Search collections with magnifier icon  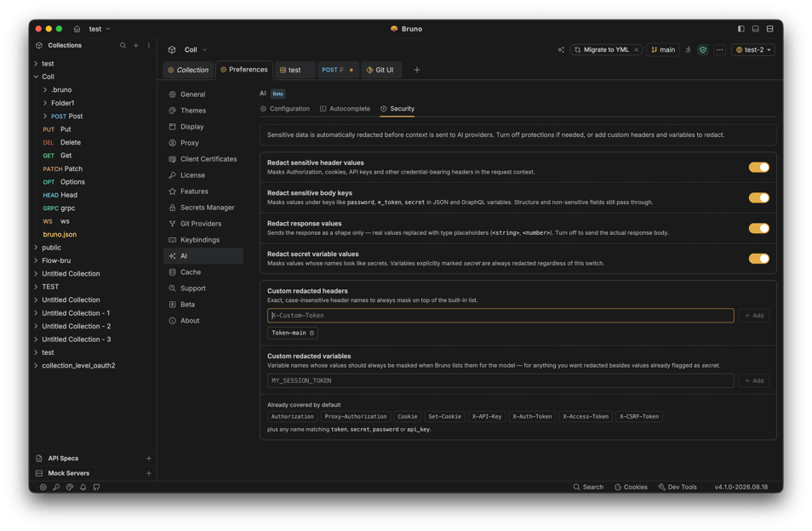tap(123, 46)
